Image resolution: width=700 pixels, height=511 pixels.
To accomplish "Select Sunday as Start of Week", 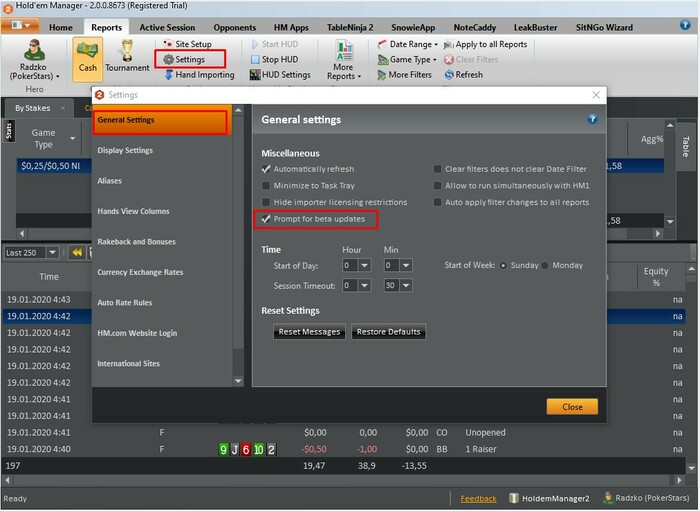I will tap(503, 266).
